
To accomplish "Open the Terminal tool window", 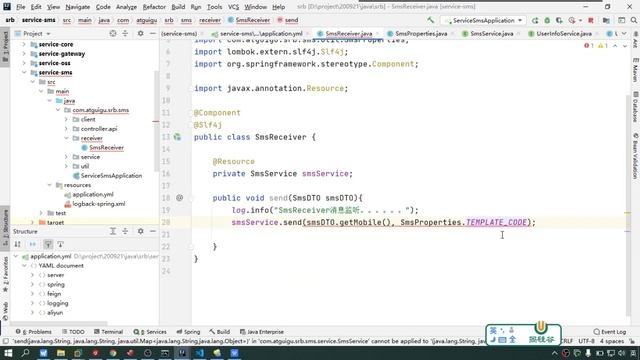I will tap(109, 332).
